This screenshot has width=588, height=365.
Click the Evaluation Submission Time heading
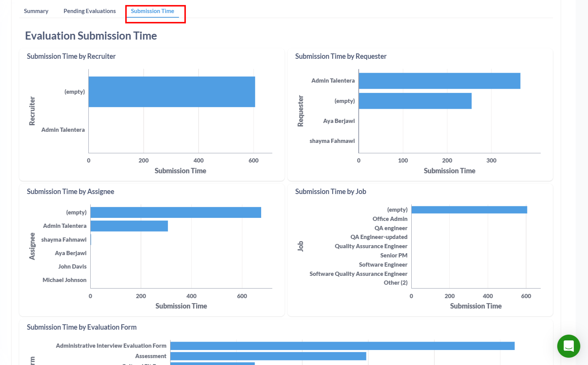(x=91, y=36)
